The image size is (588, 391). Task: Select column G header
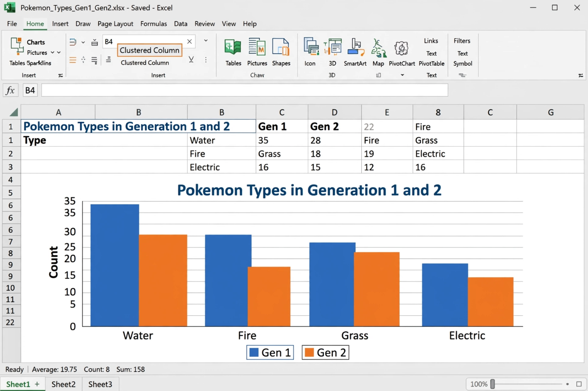click(x=550, y=112)
